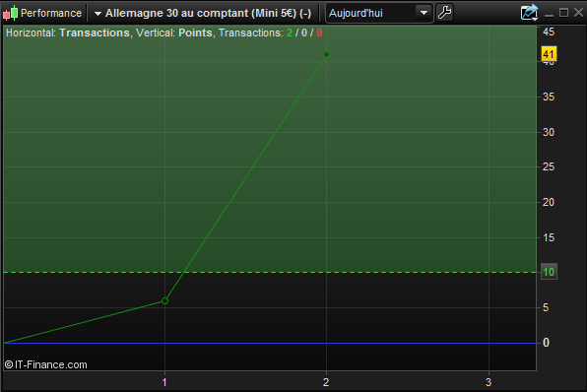Image resolution: width=587 pixels, height=392 pixels.
Task: Click the red losing transactions count 0
Action: click(319, 33)
